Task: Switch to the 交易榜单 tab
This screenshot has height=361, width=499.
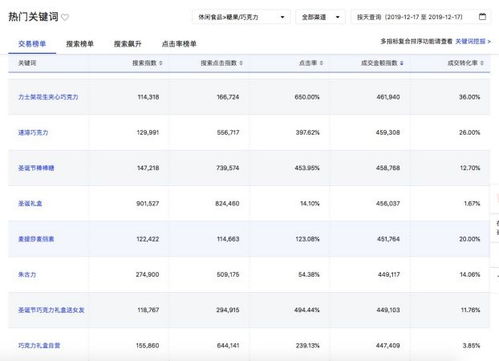Action: point(32,44)
